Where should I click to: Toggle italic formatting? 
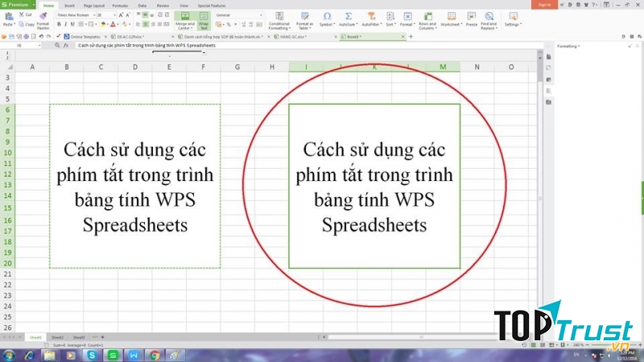click(x=65, y=24)
